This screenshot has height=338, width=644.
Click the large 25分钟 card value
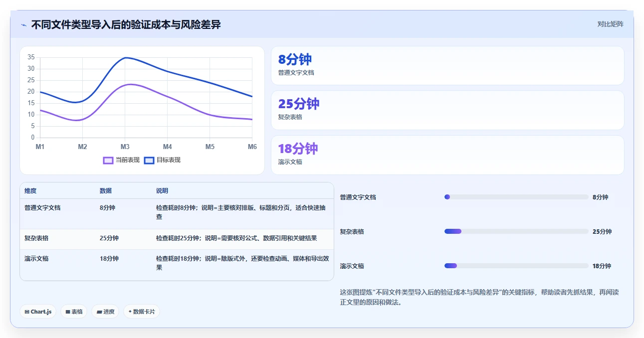(x=299, y=104)
